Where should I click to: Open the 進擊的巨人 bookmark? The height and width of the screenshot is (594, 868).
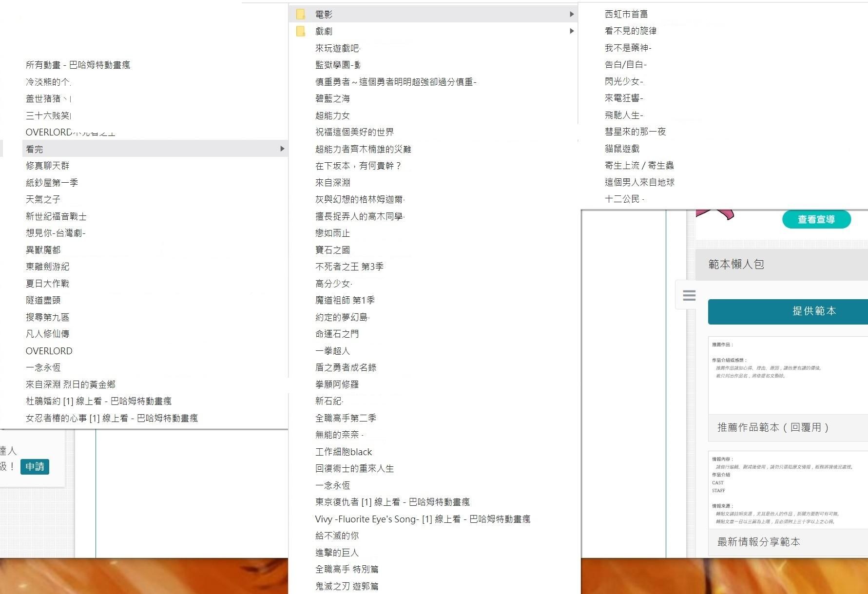pyautogui.click(x=337, y=552)
